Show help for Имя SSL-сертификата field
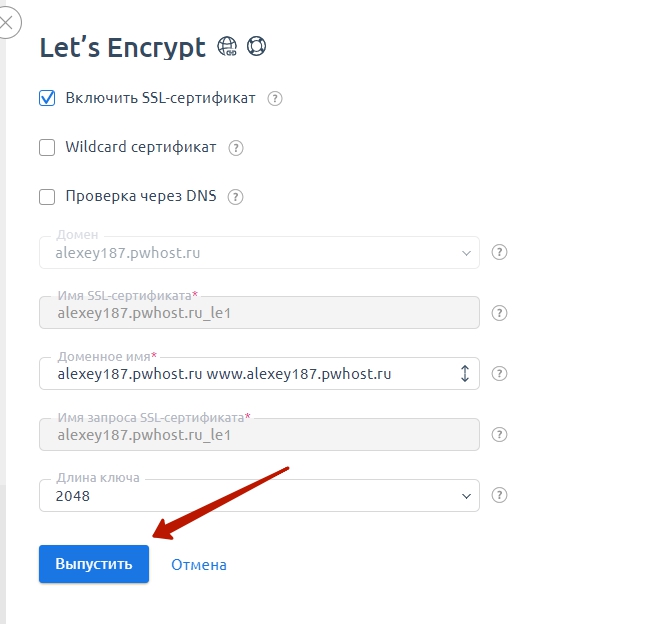 499,313
